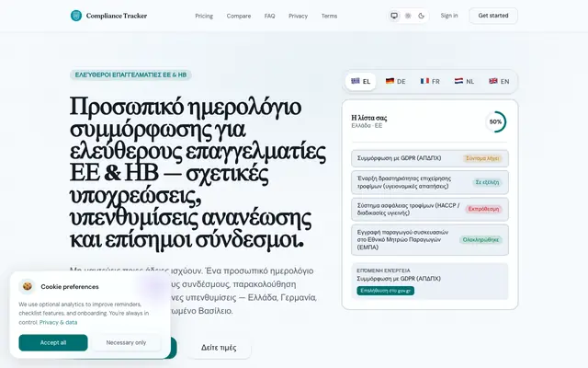The width and height of the screenshot is (588, 368).
Task: Choose Necessary only cookies
Action: (x=126, y=343)
